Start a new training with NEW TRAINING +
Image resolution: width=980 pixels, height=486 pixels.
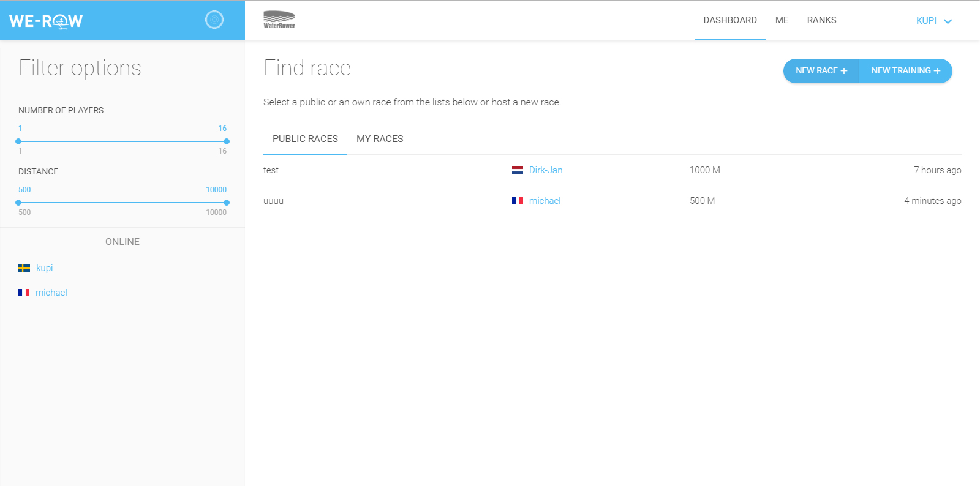(906, 71)
